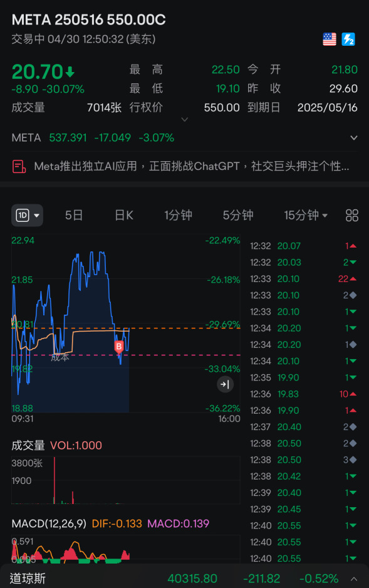369x588 pixels.
Task: Tap the 16:00 chart end time label
Action: tap(229, 419)
